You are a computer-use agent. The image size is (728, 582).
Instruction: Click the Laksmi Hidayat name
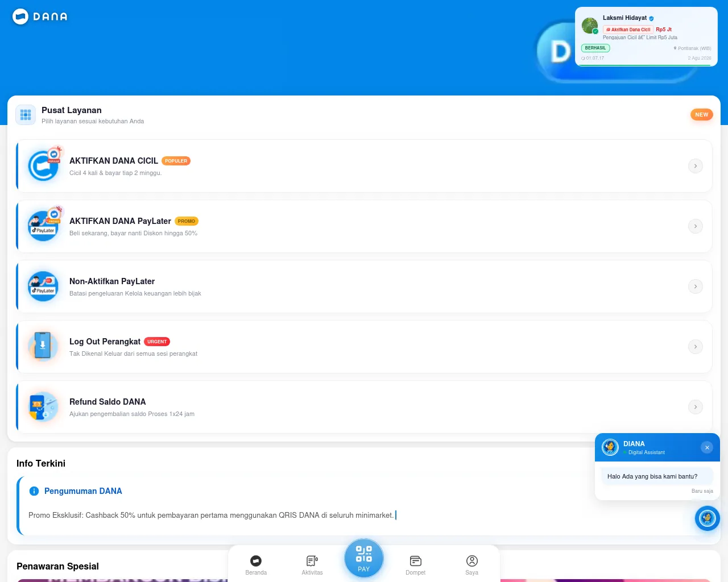point(624,18)
